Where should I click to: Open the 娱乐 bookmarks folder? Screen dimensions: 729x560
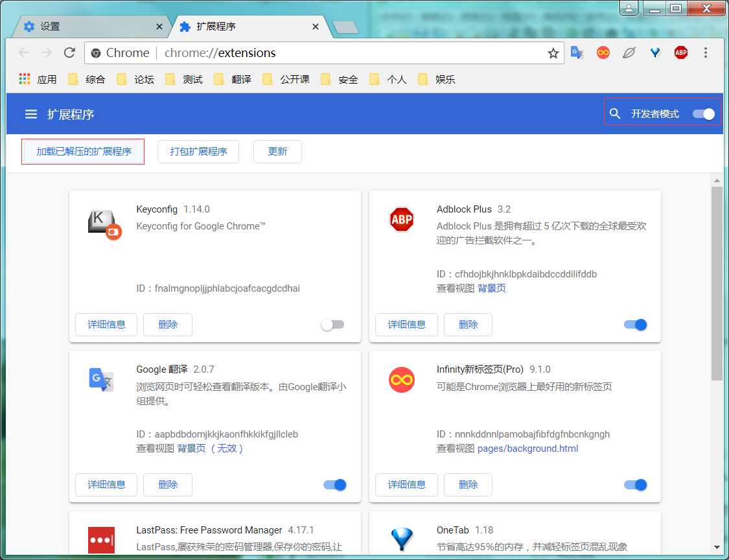coord(437,79)
